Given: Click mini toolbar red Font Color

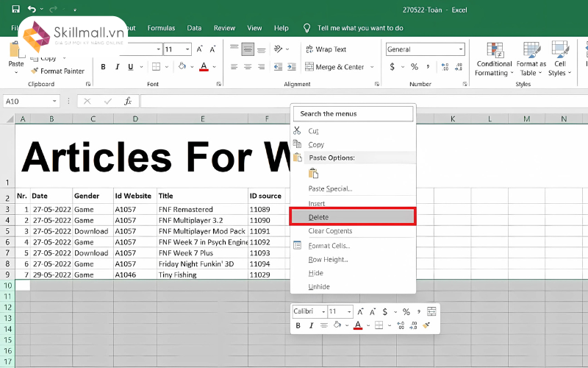Looking at the screenshot, I should coord(358,325).
